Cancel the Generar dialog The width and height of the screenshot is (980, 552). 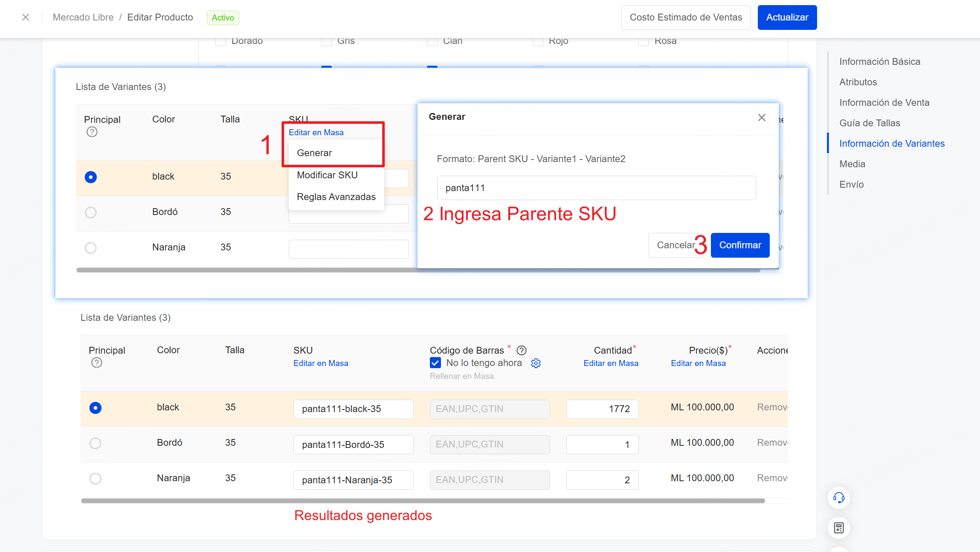tap(676, 245)
